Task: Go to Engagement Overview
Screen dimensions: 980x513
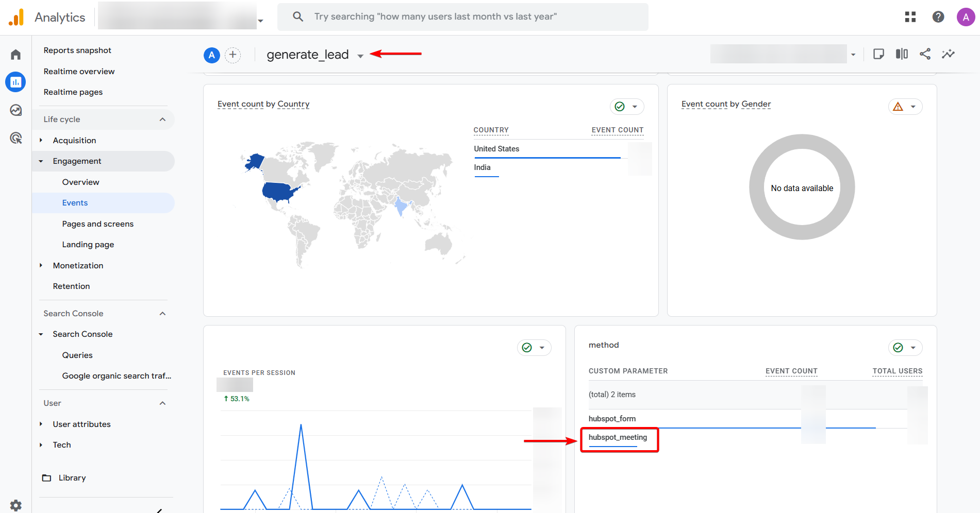Action: point(80,182)
